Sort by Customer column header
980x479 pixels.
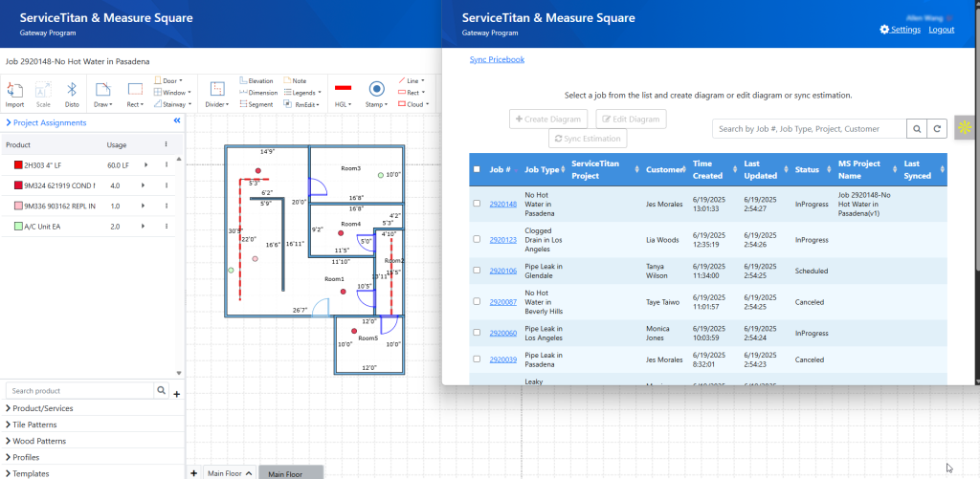pos(666,169)
